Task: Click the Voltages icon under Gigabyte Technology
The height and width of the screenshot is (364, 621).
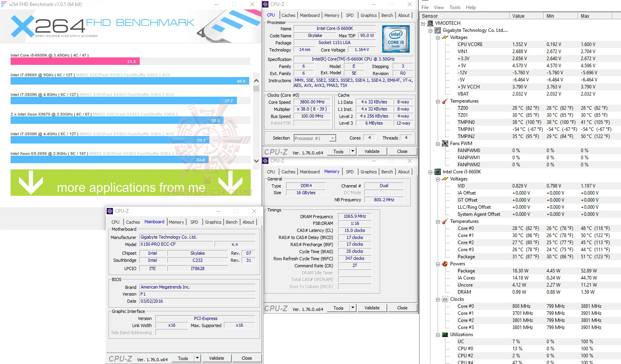Action: tap(445, 37)
